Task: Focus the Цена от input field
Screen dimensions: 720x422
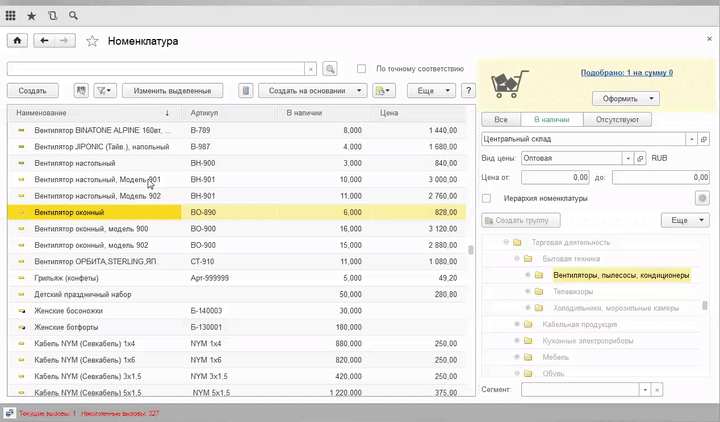Action: click(555, 177)
